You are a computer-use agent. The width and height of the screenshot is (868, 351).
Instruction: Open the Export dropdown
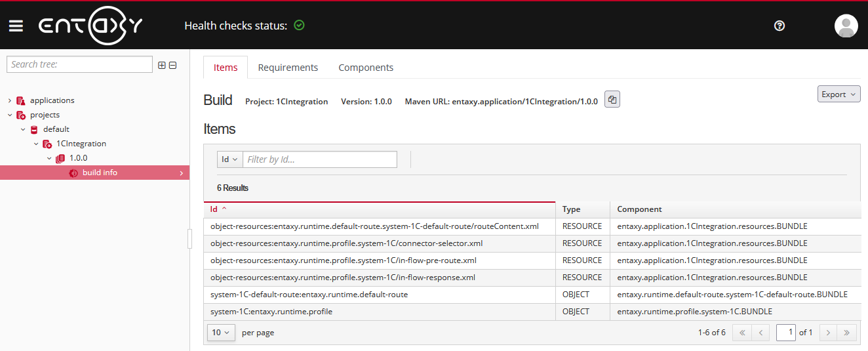coord(838,94)
